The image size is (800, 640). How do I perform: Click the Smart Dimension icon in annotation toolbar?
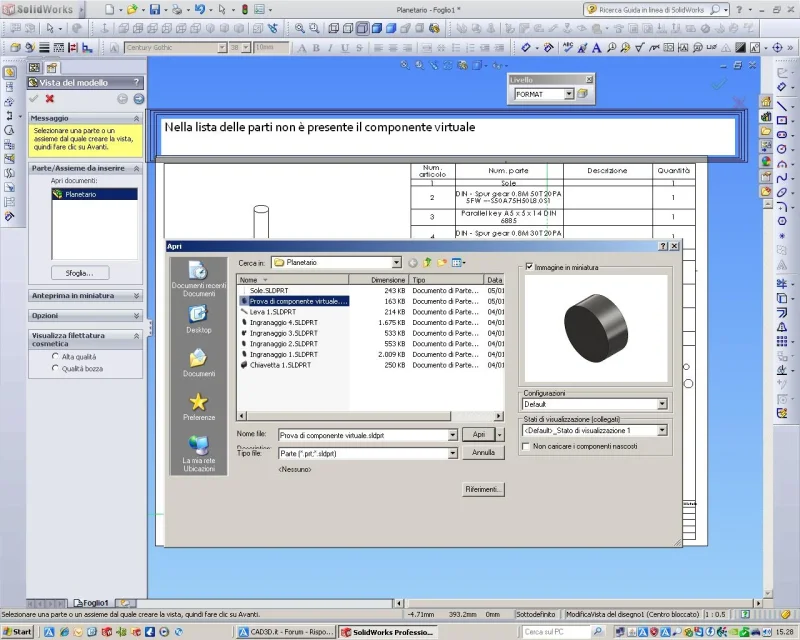coord(526,47)
